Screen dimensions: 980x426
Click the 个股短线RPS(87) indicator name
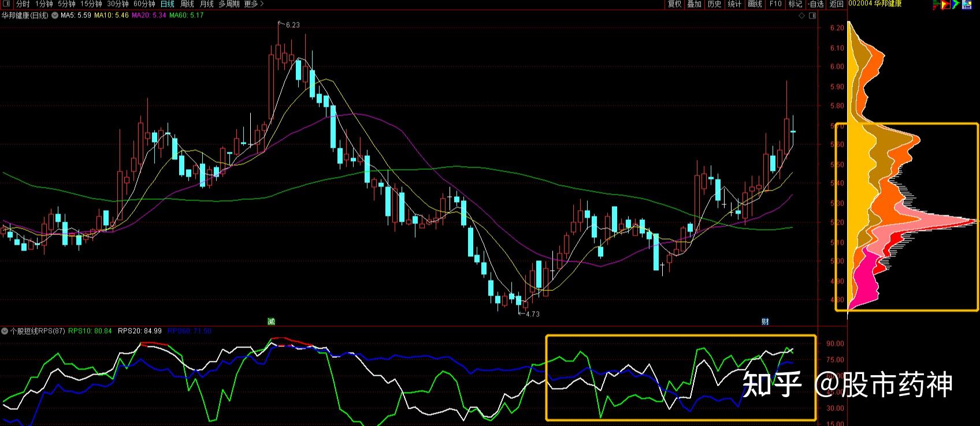pos(38,331)
